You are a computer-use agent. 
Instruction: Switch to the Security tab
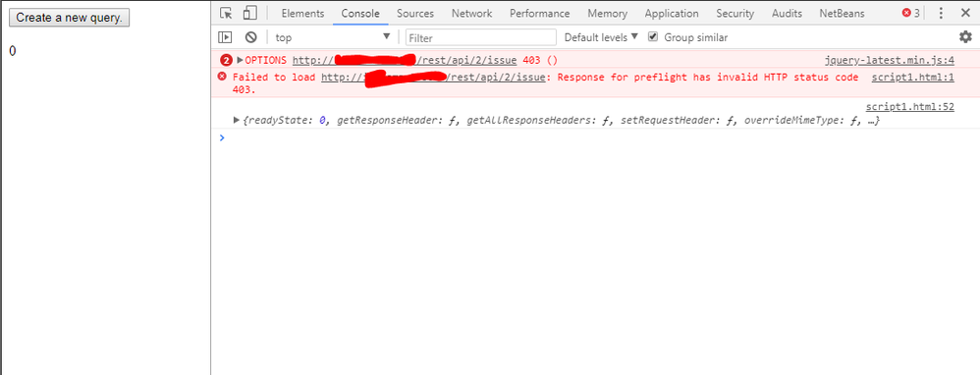click(x=735, y=13)
